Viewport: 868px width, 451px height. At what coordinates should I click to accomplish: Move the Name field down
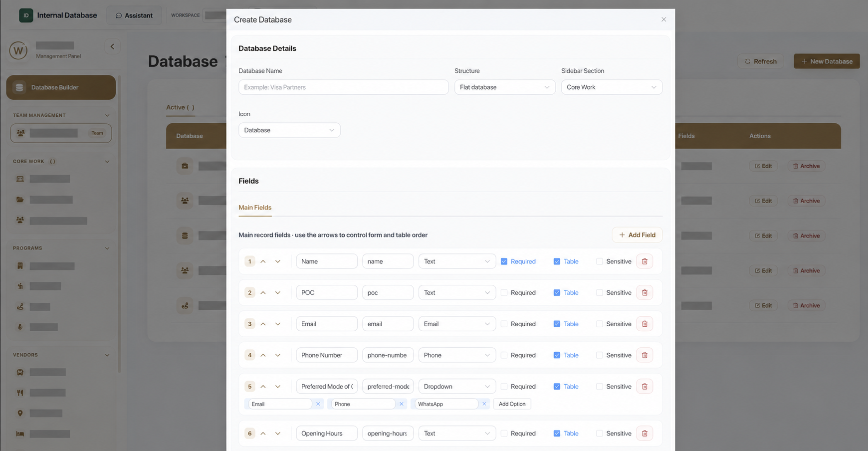click(278, 261)
